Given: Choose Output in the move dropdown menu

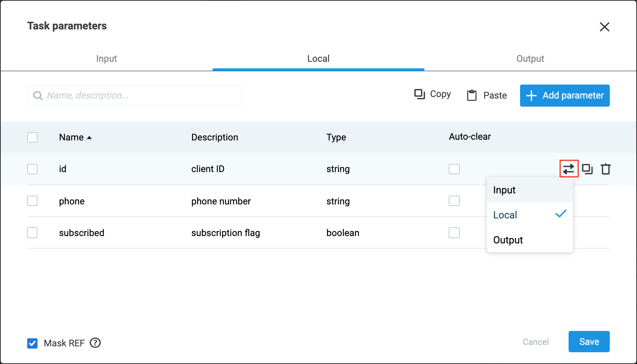Looking at the screenshot, I should (530, 240).
